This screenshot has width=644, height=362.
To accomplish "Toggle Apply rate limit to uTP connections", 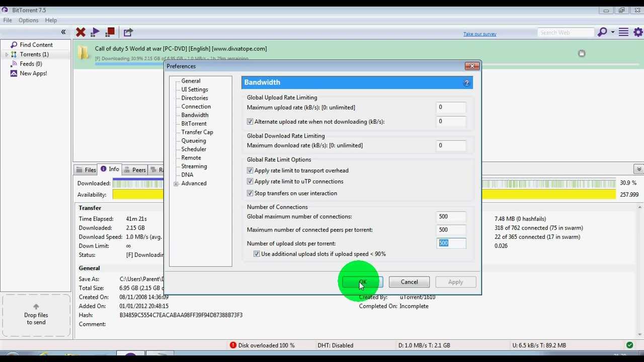I will coord(250,182).
